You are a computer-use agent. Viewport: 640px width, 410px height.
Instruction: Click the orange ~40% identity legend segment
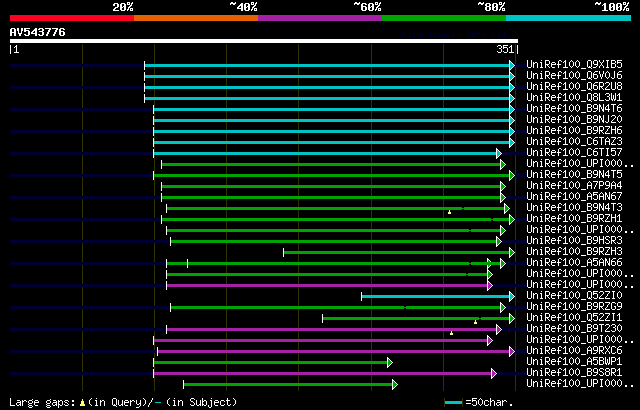coord(196,18)
